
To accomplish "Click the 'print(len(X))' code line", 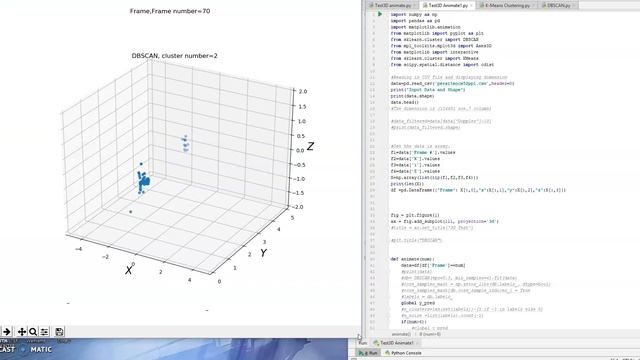I will (407, 184).
